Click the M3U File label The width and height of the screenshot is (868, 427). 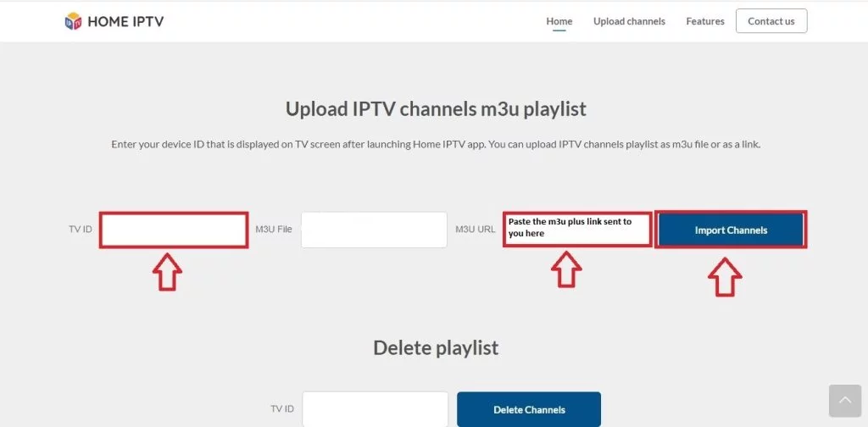pyautogui.click(x=273, y=230)
